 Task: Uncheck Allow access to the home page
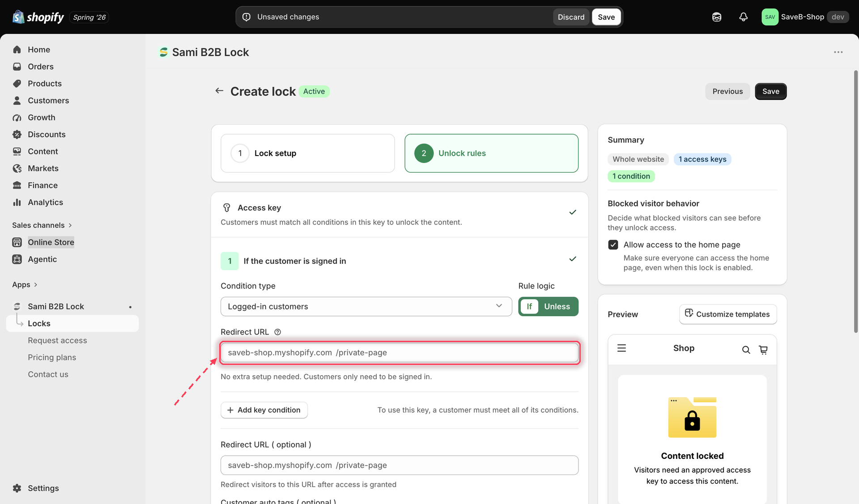[x=613, y=245]
